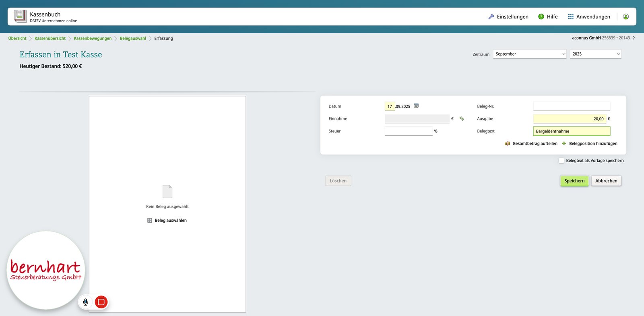The image size is (644, 316).
Task: Go to Kassenbewegungen breadcrumb link
Action: click(93, 38)
